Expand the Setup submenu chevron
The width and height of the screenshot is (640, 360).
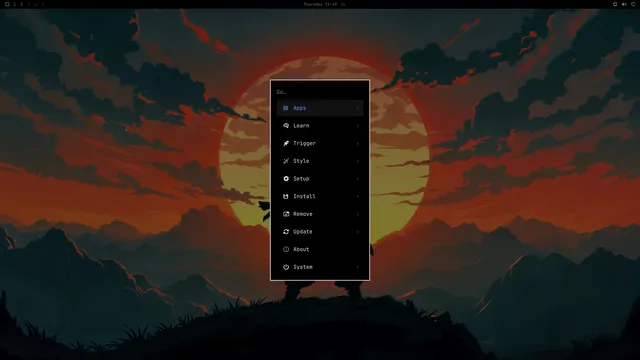358,179
